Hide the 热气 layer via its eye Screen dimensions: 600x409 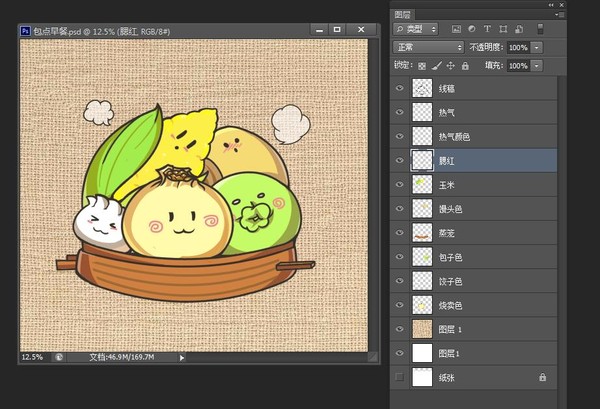pos(399,112)
